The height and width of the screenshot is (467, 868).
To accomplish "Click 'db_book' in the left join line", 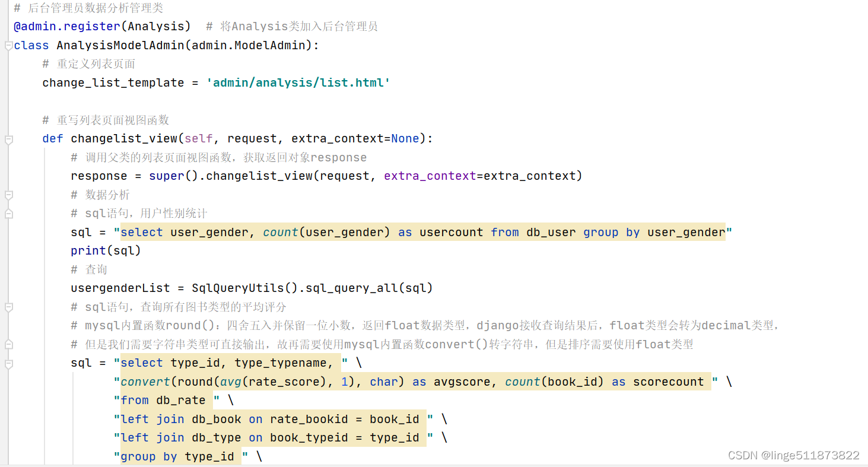I will 217,420.
